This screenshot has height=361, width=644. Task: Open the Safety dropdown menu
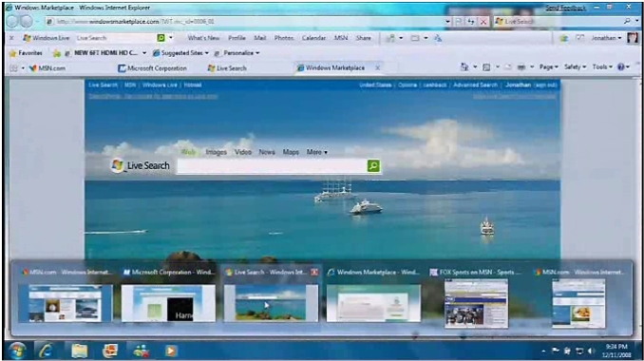(x=575, y=66)
